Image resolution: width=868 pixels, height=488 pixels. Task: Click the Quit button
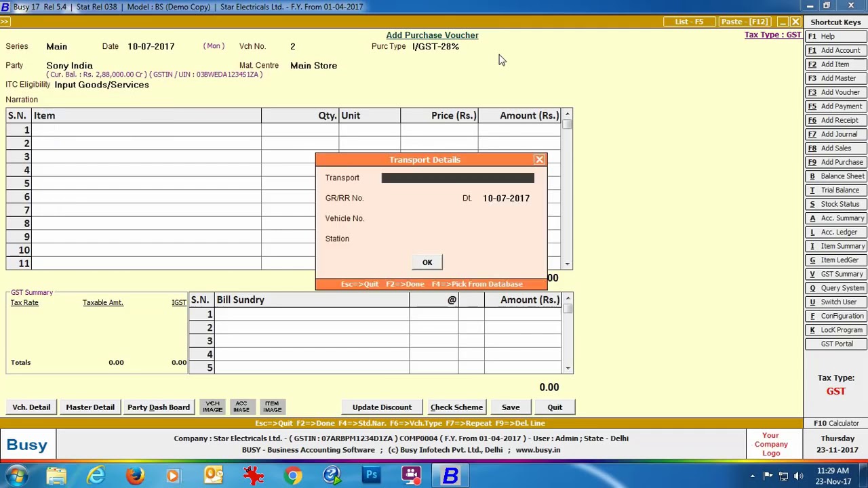point(555,407)
